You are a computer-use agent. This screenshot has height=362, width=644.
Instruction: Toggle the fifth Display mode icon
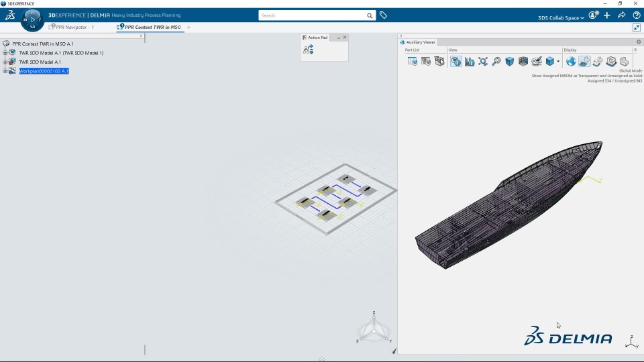[625, 62]
